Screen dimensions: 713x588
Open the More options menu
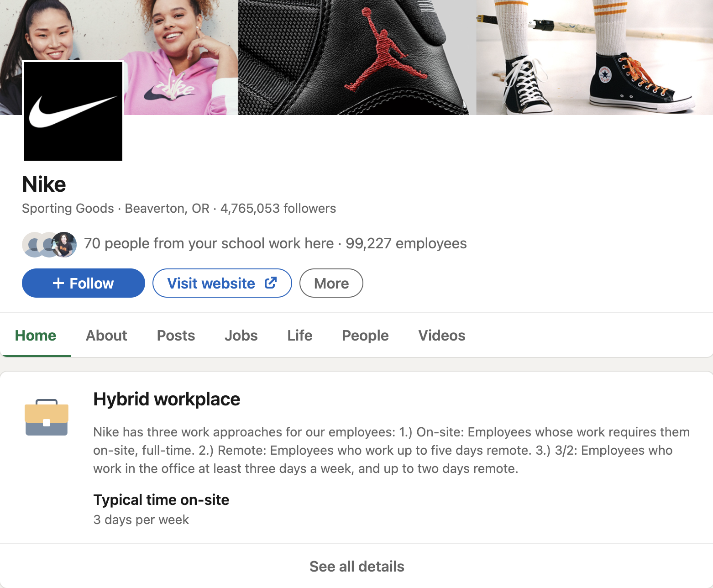point(331,283)
